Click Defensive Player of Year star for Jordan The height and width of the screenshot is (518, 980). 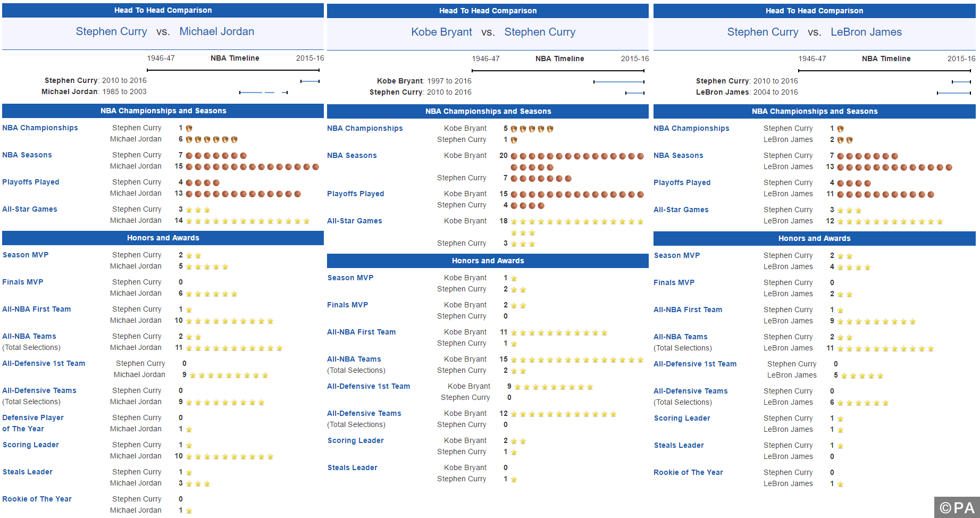point(189,429)
